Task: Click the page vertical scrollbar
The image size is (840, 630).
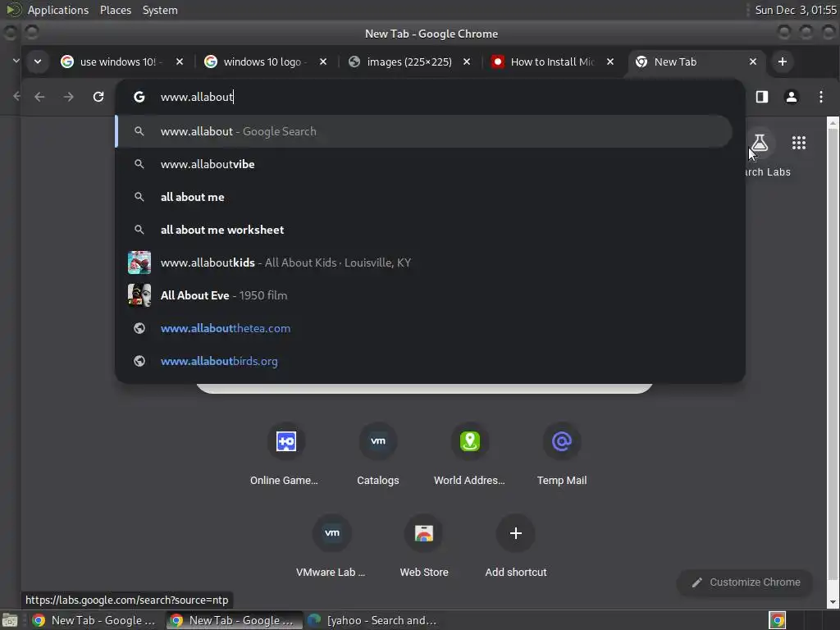Action: [x=833, y=354]
